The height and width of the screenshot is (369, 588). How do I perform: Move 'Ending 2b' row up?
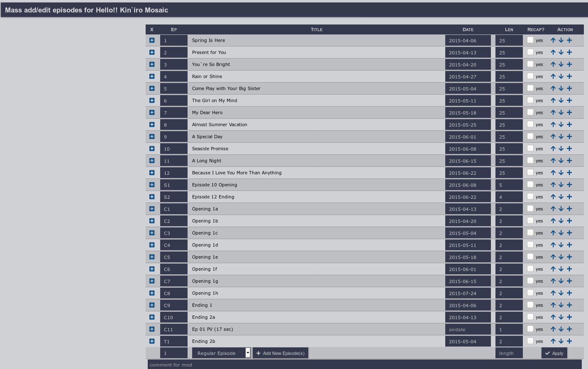click(x=553, y=341)
